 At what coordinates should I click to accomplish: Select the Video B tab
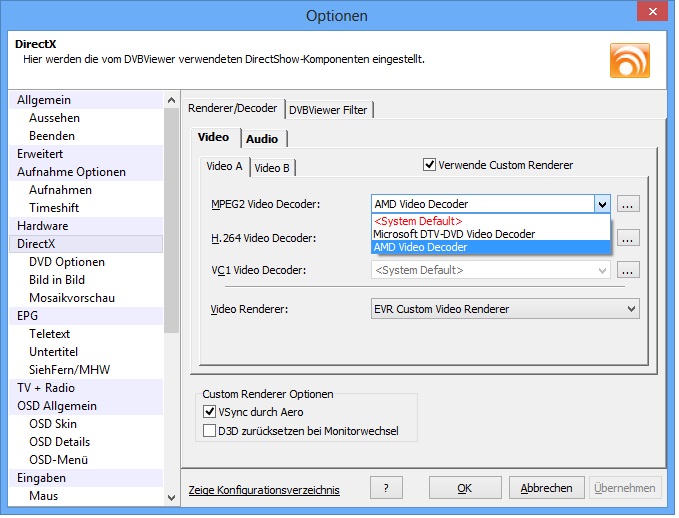point(273,168)
